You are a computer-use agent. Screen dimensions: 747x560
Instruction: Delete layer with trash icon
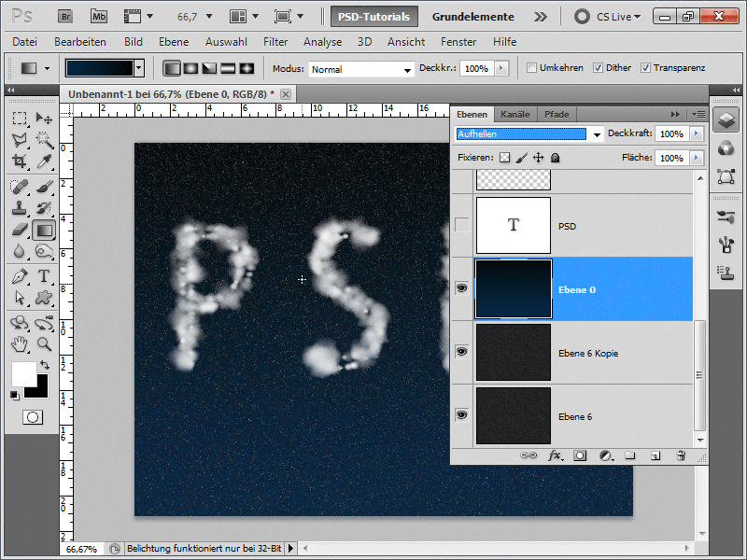(x=682, y=455)
